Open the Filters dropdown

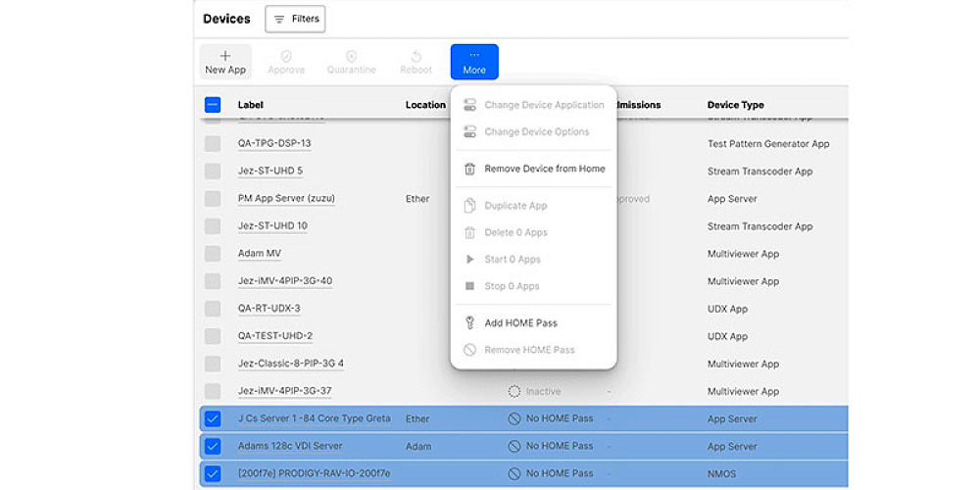pos(295,19)
